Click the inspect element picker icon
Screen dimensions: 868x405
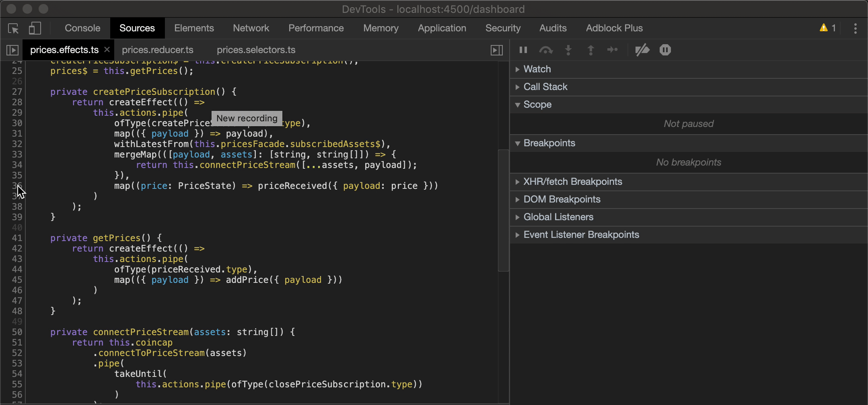point(13,28)
